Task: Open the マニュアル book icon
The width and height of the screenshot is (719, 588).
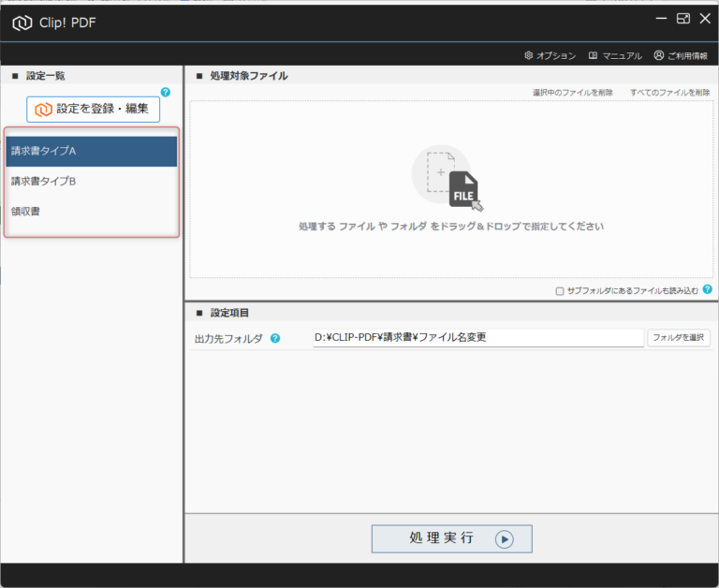Action: [x=615, y=56]
